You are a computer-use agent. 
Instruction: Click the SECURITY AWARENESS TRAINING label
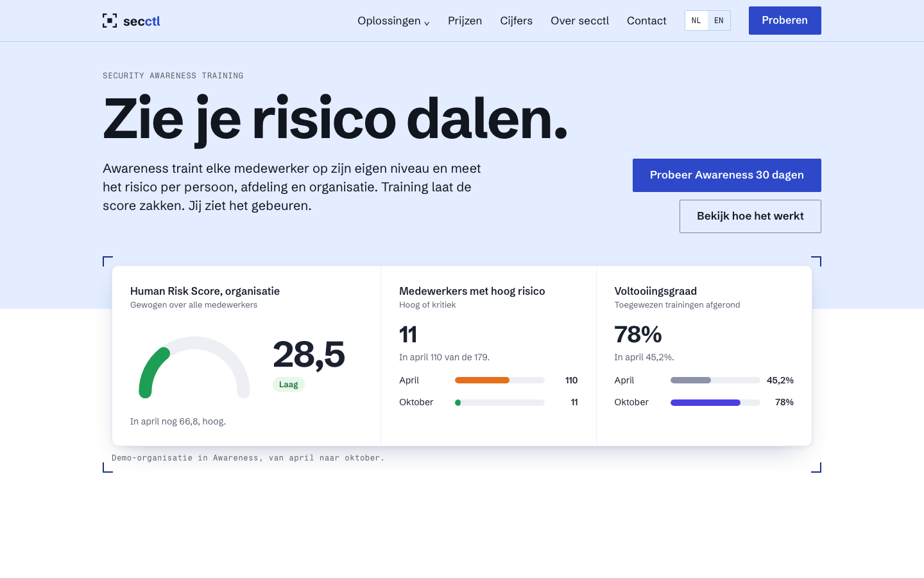tap(173, 76)
